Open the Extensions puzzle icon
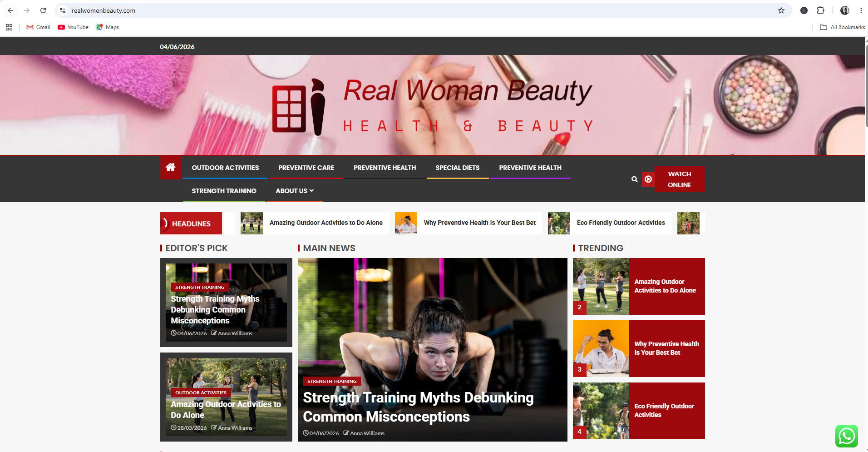The width and height of the screenshot is (868, 452). click(x=820, y=10)
